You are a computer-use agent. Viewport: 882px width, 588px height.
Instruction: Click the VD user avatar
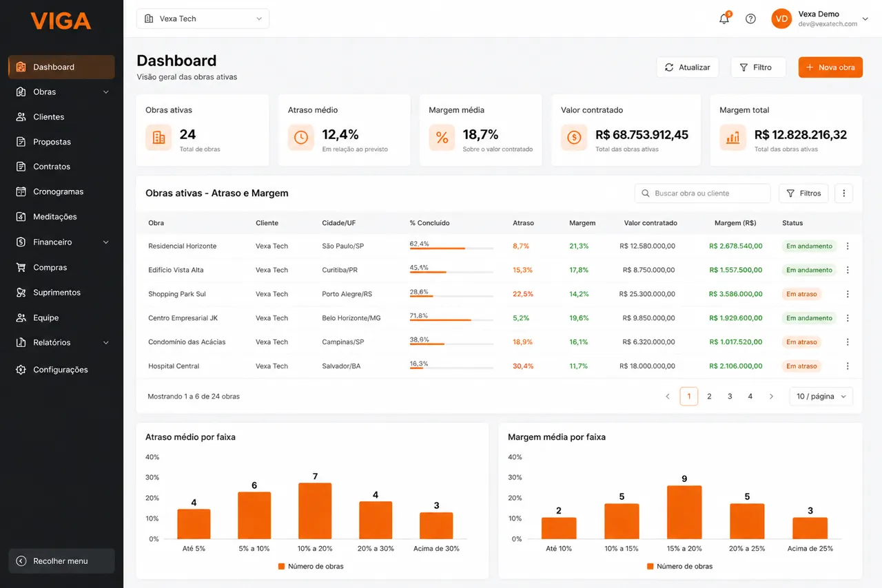tap(781, 19)
